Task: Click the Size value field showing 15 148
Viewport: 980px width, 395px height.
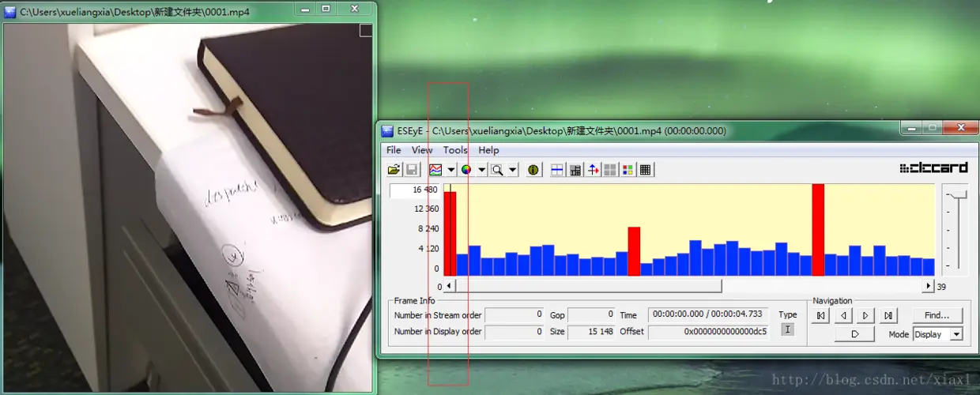Action: [591, 332]
